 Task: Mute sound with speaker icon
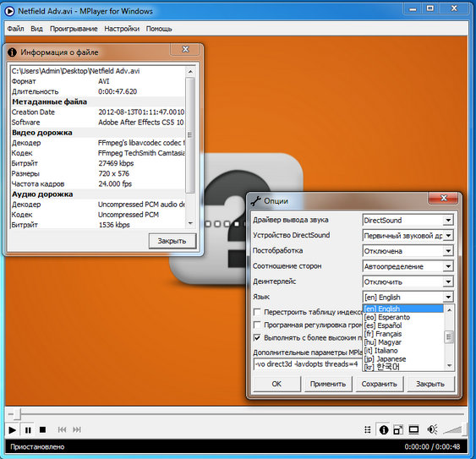pyautogui.click(x=432, y=429)
